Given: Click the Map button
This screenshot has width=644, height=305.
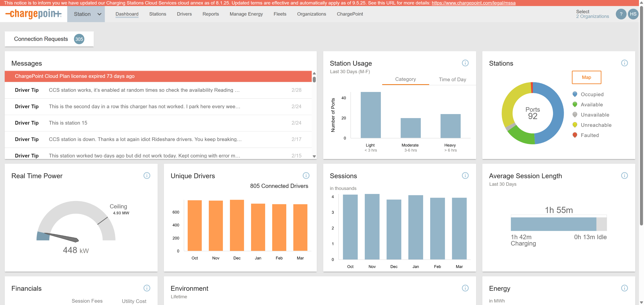Looking at the screenshot, I should coord(586,77).
